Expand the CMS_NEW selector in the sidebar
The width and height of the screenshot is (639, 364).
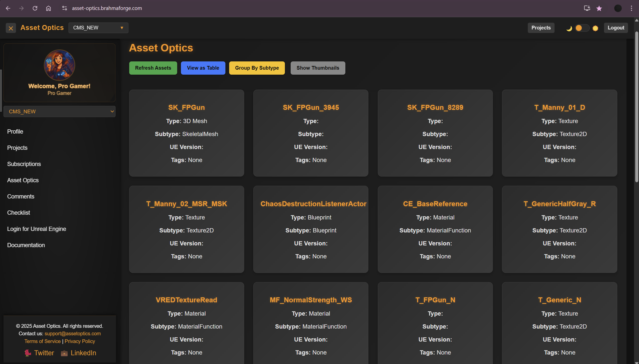(59, 112)
